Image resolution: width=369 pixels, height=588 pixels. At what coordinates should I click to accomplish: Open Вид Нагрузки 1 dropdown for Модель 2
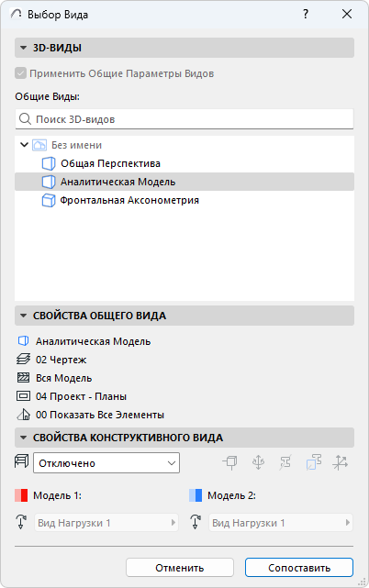click(281, 523)
